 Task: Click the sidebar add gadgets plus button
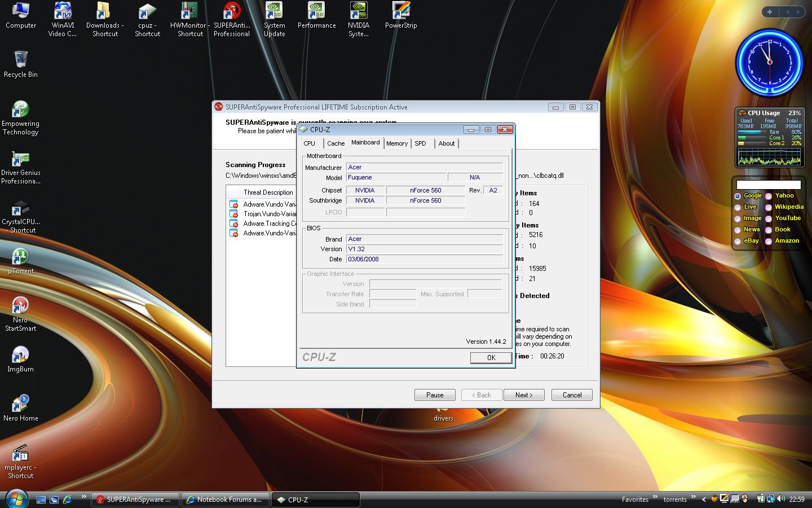pyautogui.click(x=770, y=11)
